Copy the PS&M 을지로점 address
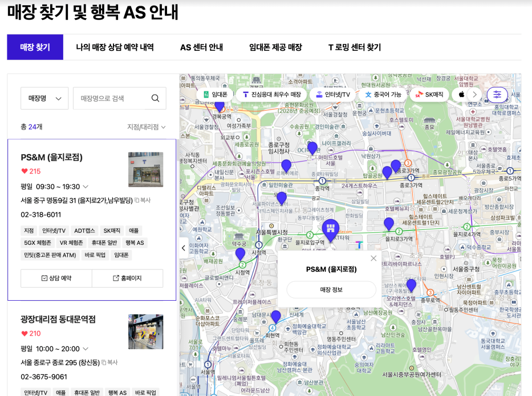532x396 pixels. pyautogui.click(x=143, y=200)
